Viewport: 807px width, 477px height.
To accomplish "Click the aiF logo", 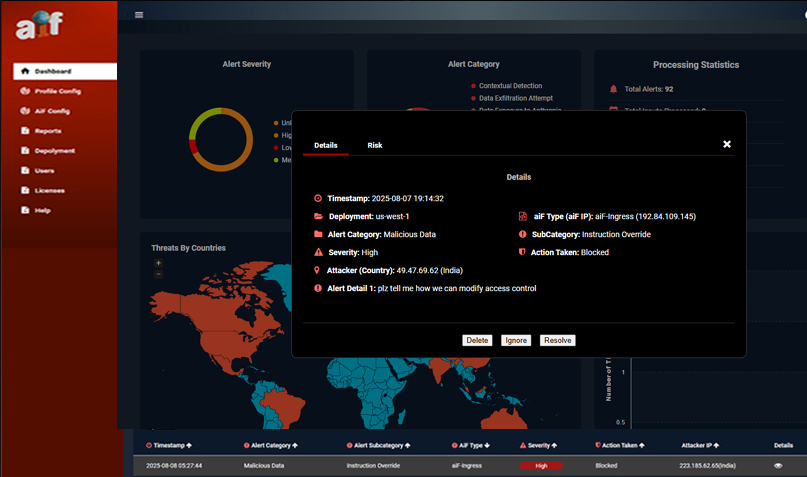I will [x=39, y=25].
